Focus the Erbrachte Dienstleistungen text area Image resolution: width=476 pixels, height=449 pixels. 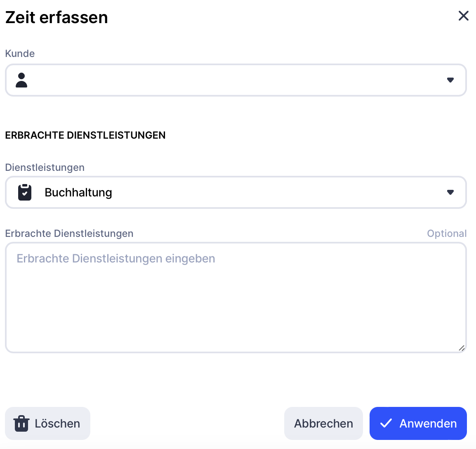coord(235,297)
